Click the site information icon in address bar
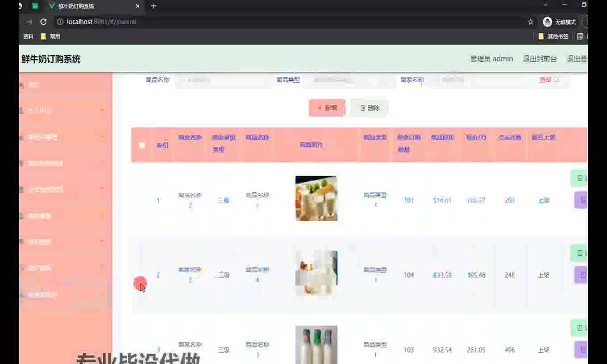 pos(60,22)
